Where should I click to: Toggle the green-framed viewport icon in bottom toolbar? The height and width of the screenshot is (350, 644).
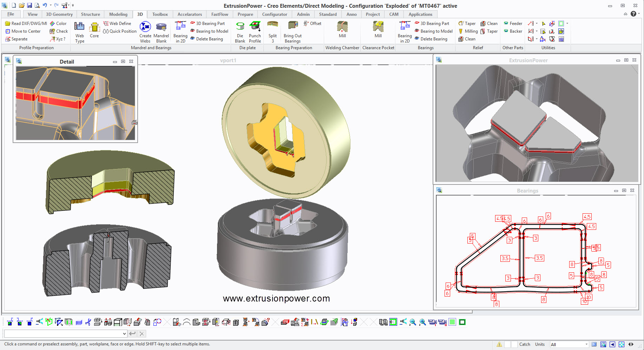[x=393, y=322]
